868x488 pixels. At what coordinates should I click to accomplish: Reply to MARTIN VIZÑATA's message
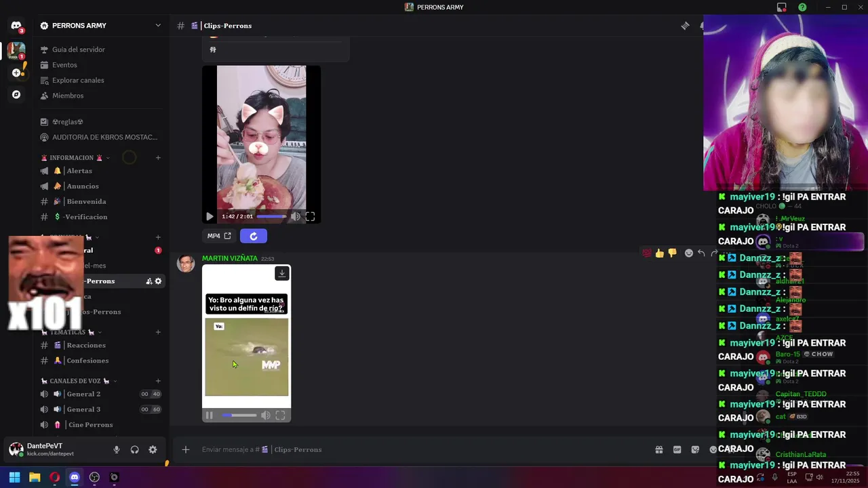tap(701, 253)
